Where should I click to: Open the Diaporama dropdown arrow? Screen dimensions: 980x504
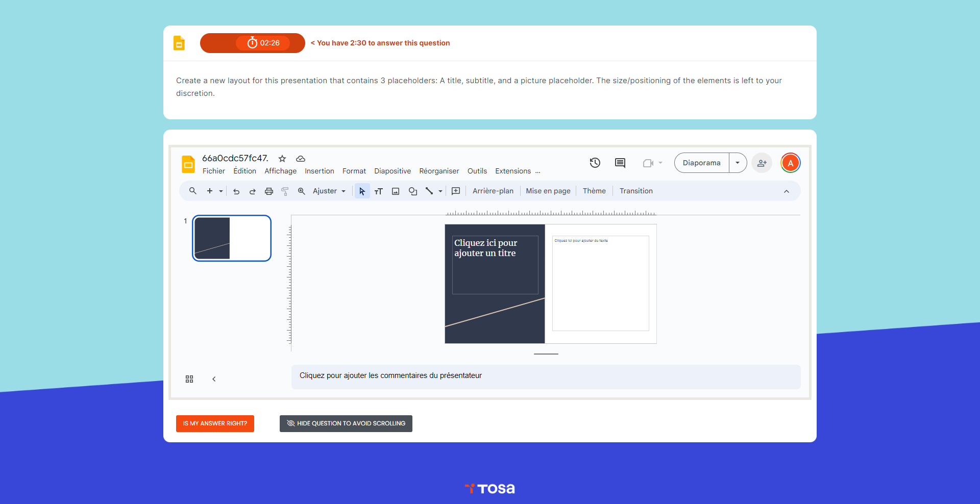738,163
